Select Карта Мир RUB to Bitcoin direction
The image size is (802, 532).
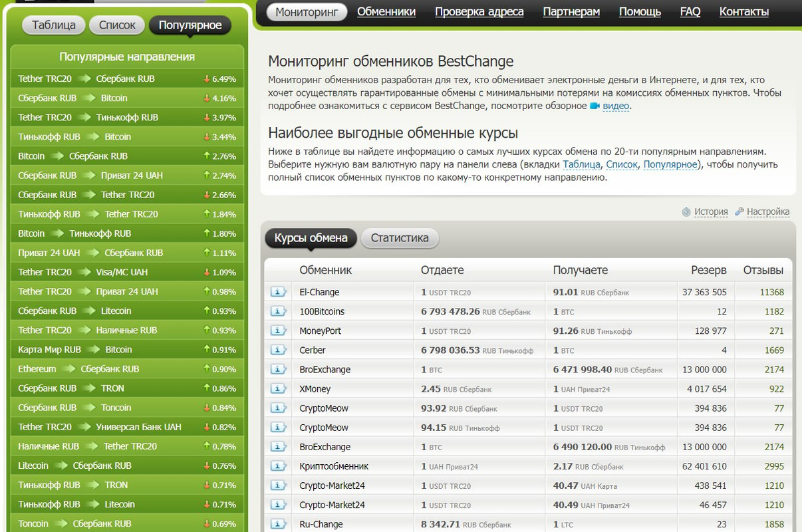click(127, 349)
